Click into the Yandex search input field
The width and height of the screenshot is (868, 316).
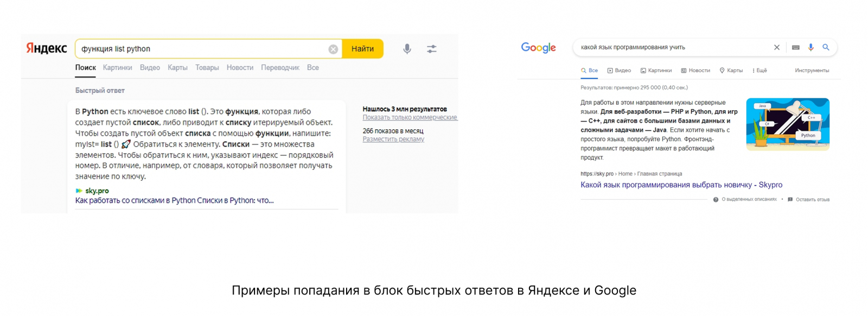pyautogui.click(x=201, y=49)
